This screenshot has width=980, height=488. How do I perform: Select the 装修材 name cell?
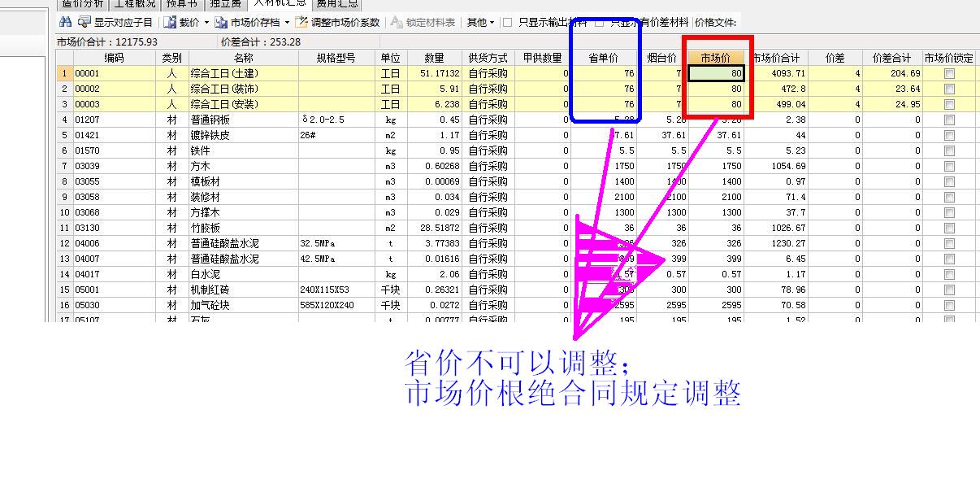[243, 197]
